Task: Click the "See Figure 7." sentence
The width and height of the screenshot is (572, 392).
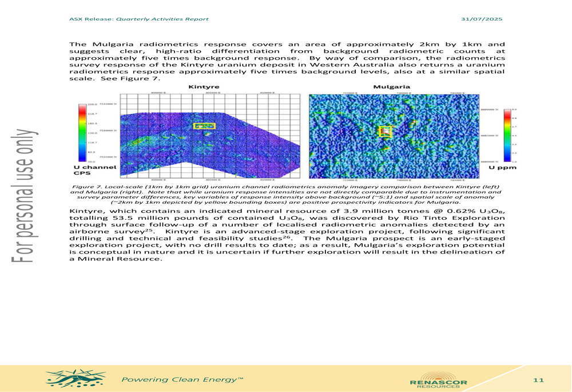Action: (130, 78)
